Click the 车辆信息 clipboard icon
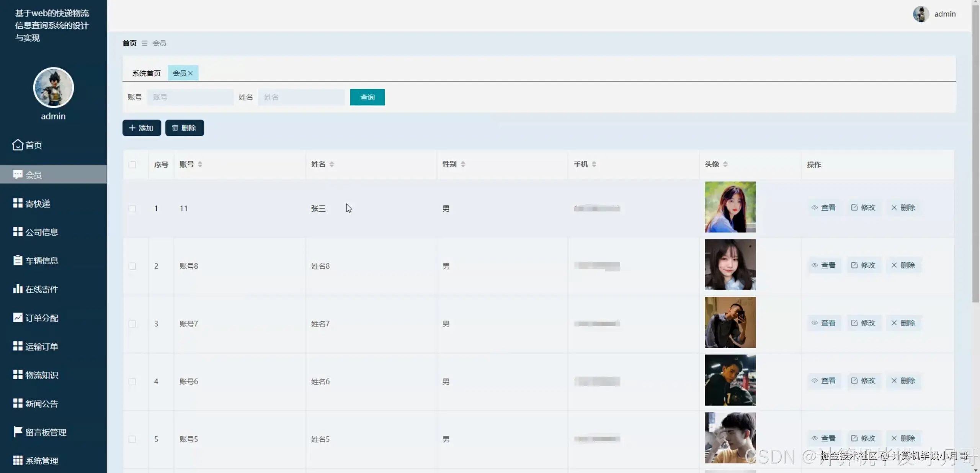The height and width of the screenshot is (473, 980). [18, 260]
